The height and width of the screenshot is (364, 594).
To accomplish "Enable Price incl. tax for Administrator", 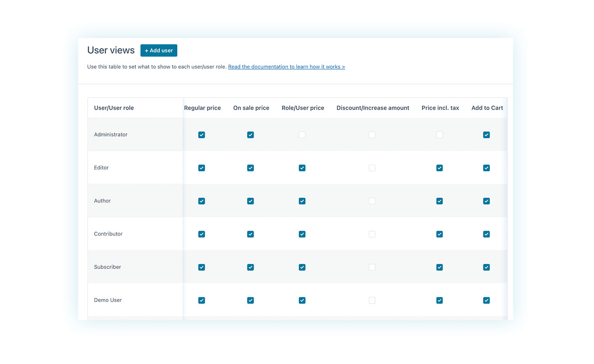I will pos(440,135).
